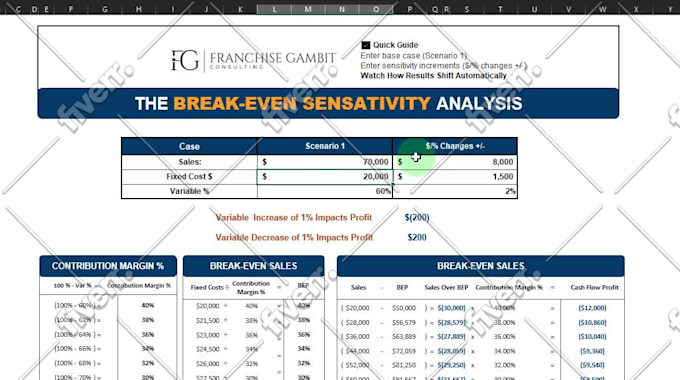
Task: Click the $28,000 sales value
Action: coord(357,323)
